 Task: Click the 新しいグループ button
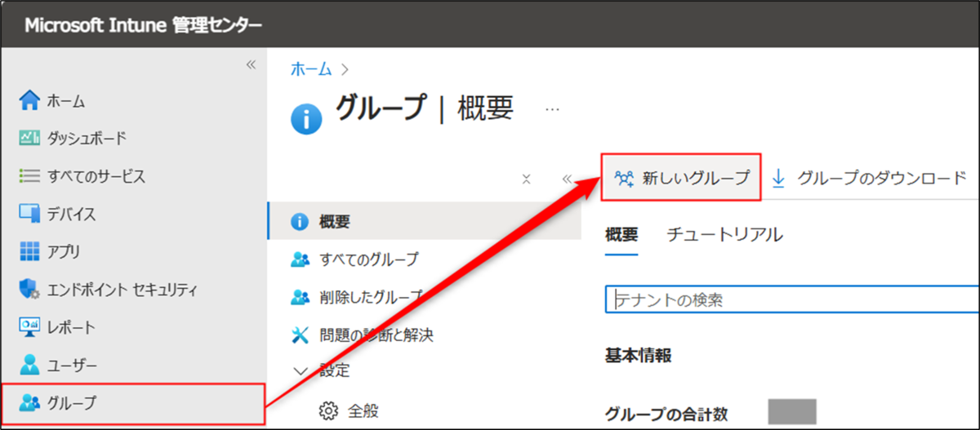tap(681, 177)
